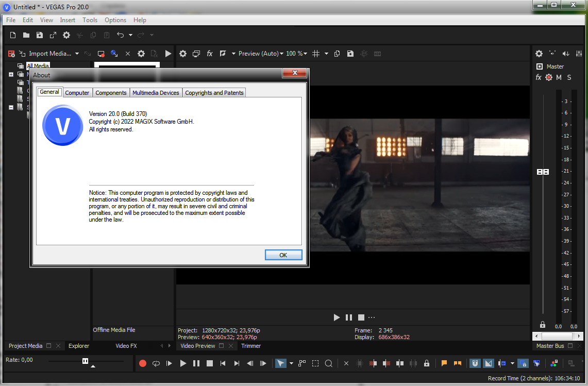588x386 pixels.
Task: Open project properties gear in main toolbar
Action: pyautogui.click(x=66, y=35)
